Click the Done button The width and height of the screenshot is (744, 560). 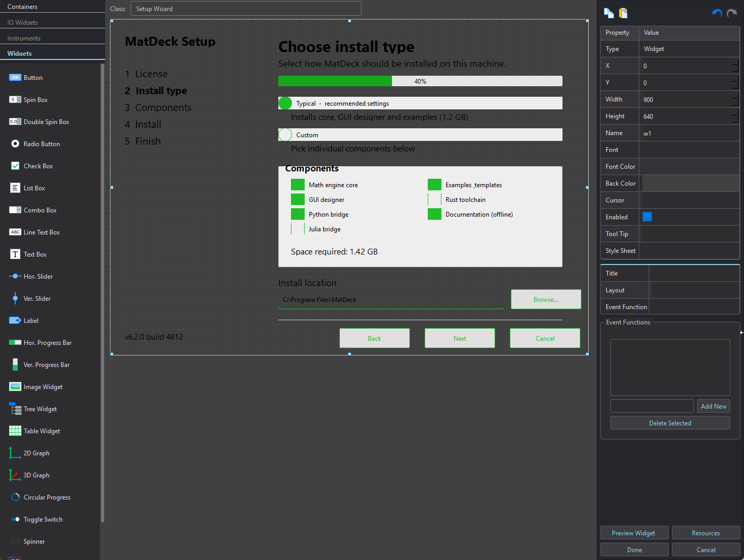click(x=635, y=549)
